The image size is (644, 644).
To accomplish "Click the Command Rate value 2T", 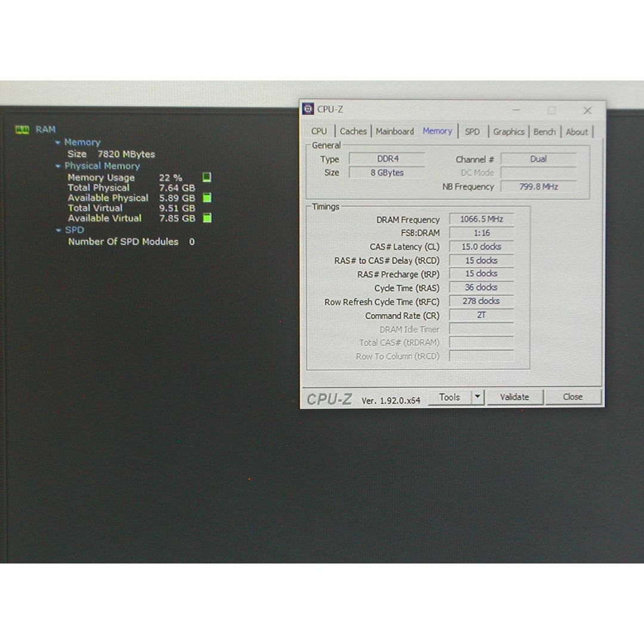I will click(x=481, y=315).
